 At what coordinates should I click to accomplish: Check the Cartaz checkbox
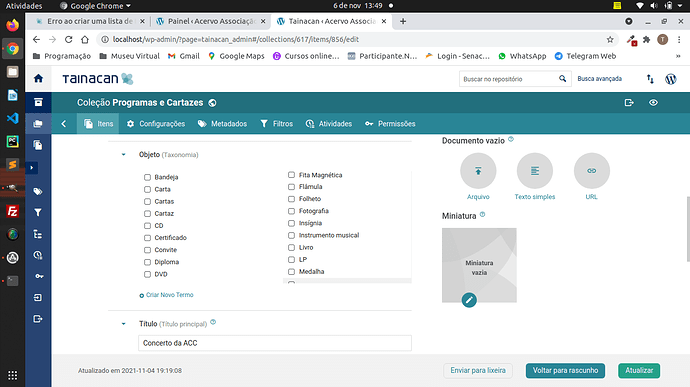(x=147, y=214)
